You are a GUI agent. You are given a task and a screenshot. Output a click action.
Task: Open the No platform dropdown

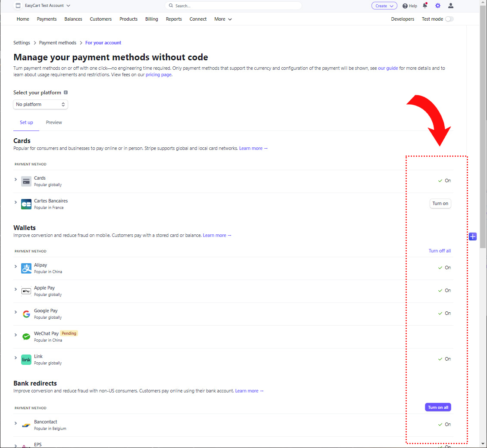pos(41,104)
